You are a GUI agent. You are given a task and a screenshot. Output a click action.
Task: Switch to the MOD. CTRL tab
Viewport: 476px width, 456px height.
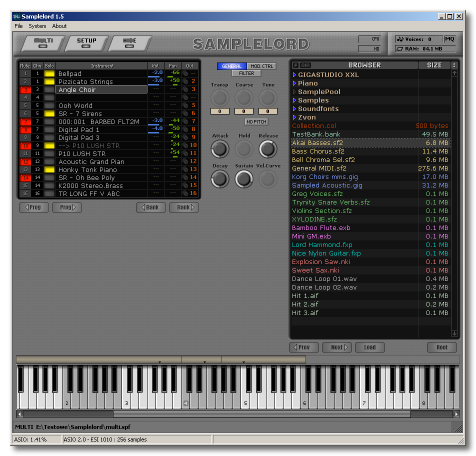click(x=261, y=66)
